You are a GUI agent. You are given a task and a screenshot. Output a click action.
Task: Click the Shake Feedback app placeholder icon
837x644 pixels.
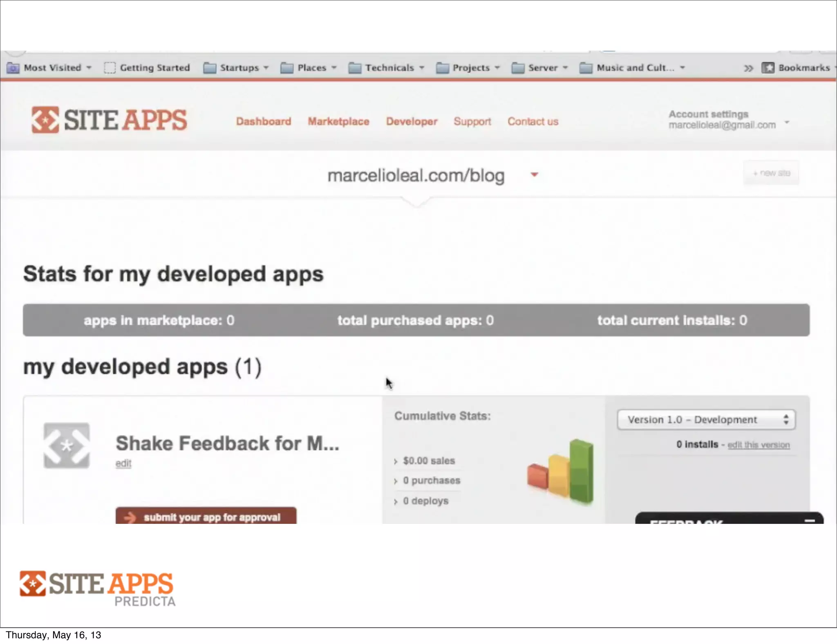[67, 445]
